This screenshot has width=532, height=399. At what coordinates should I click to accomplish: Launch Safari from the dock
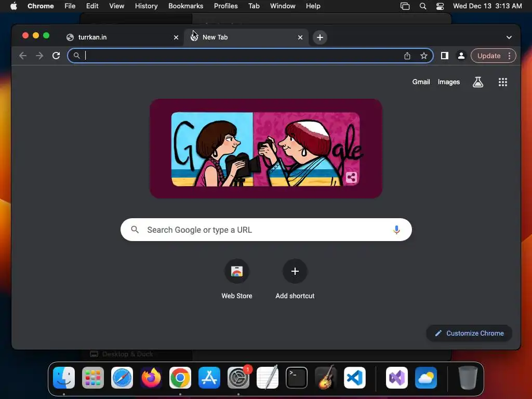[x=122, y=378]
